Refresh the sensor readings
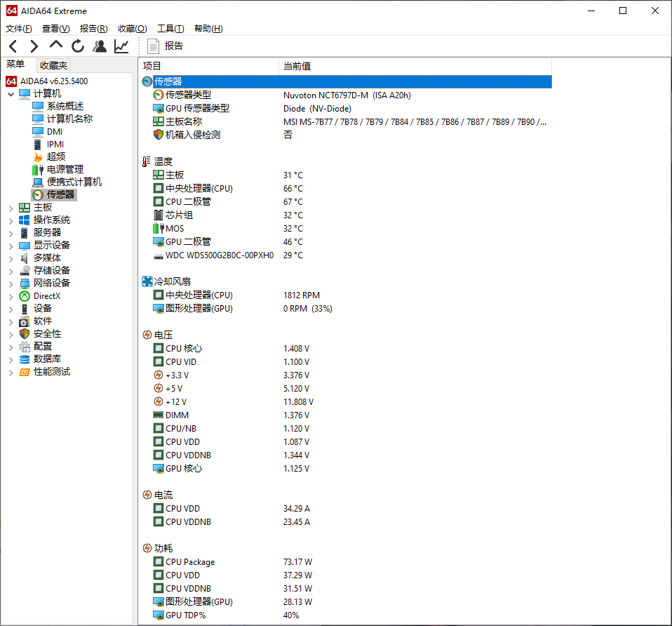 click(78, 46)
